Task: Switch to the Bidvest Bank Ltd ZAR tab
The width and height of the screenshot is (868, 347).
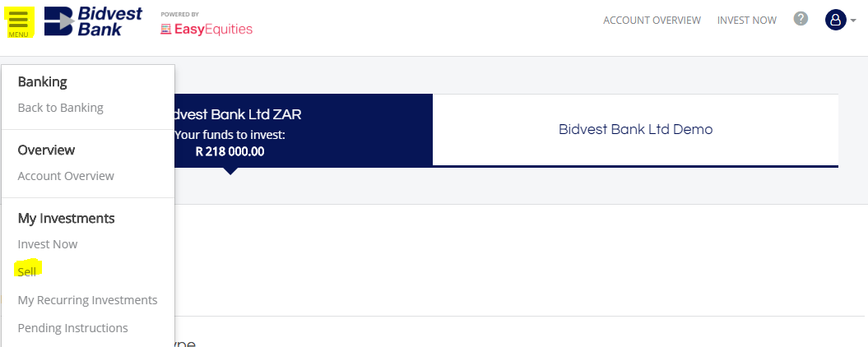Action: tap(304, 131)
